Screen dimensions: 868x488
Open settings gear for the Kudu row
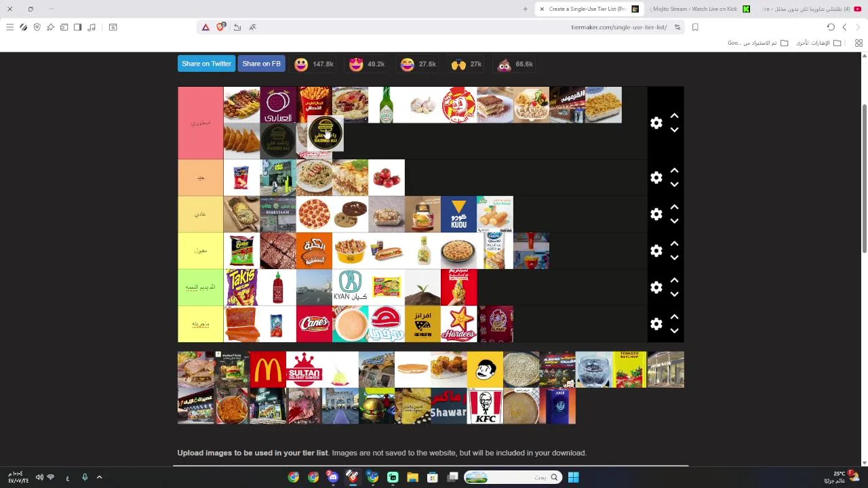(656, 214)
